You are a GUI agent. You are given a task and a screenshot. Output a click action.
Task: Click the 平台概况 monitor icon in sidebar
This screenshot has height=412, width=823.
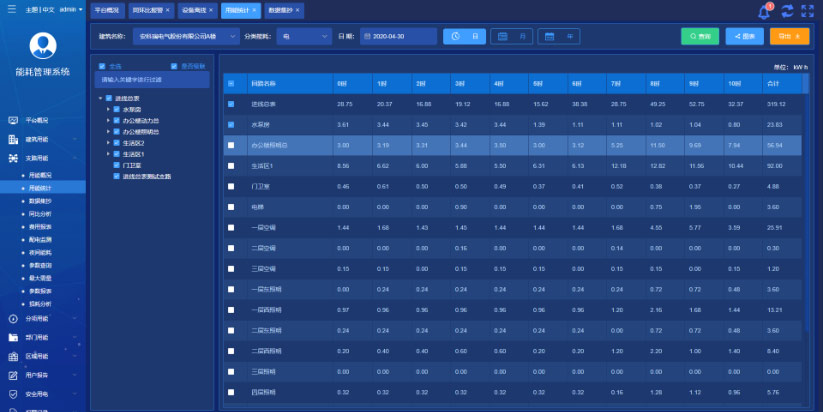point(13,120)
